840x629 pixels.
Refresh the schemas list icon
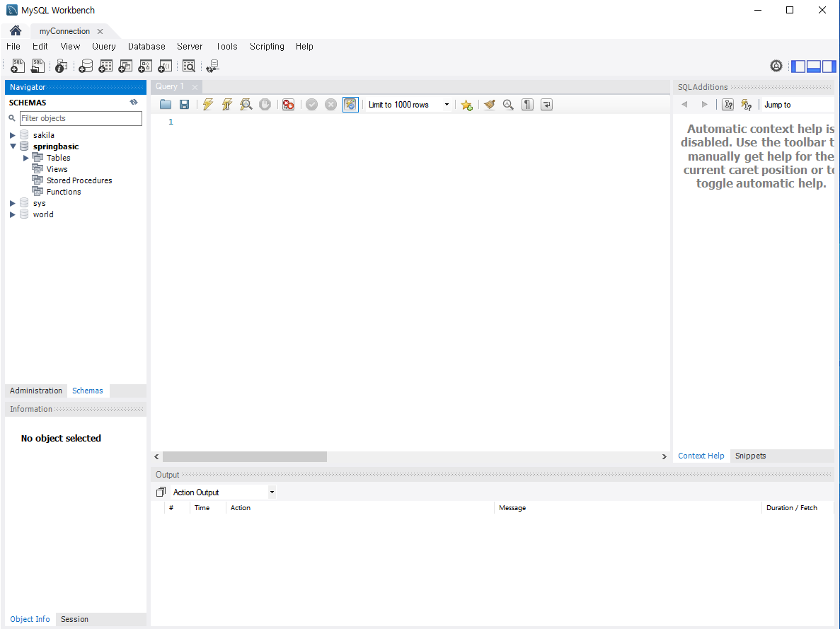click(133, 102)
